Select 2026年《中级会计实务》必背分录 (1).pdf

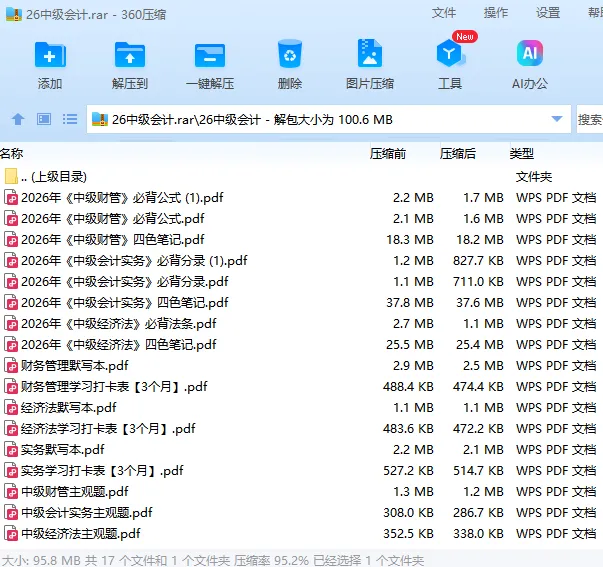[134, 261]
